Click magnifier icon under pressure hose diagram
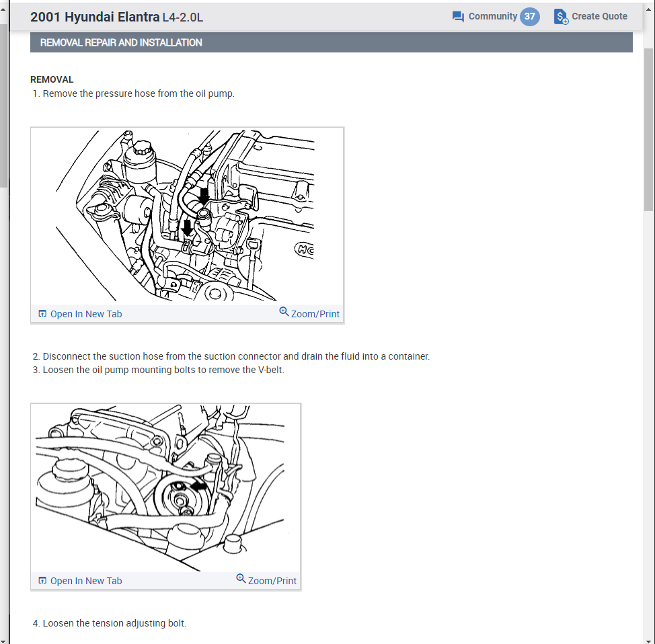655x644 pixels. [284, 311]
